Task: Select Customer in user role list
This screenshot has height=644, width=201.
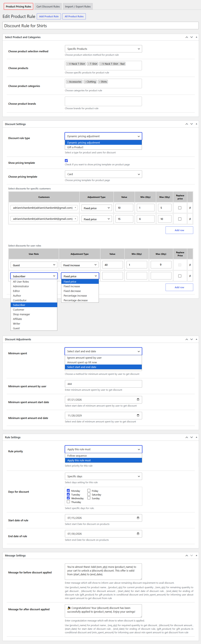Action: [x=34, y=310]
